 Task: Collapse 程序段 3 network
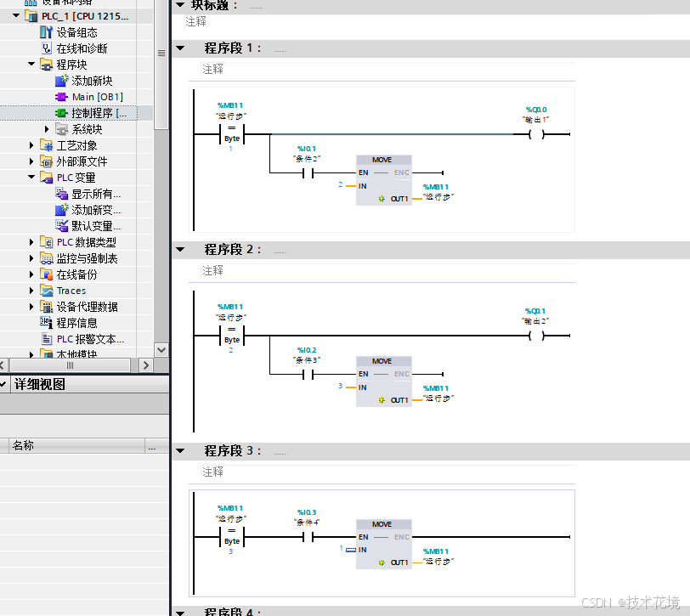click(x=180, y=450)
